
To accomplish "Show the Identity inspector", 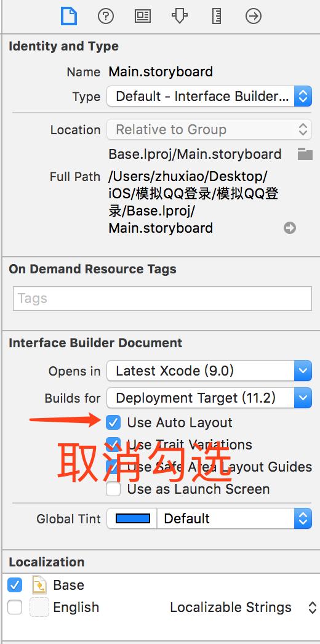I will click(143, 17).
